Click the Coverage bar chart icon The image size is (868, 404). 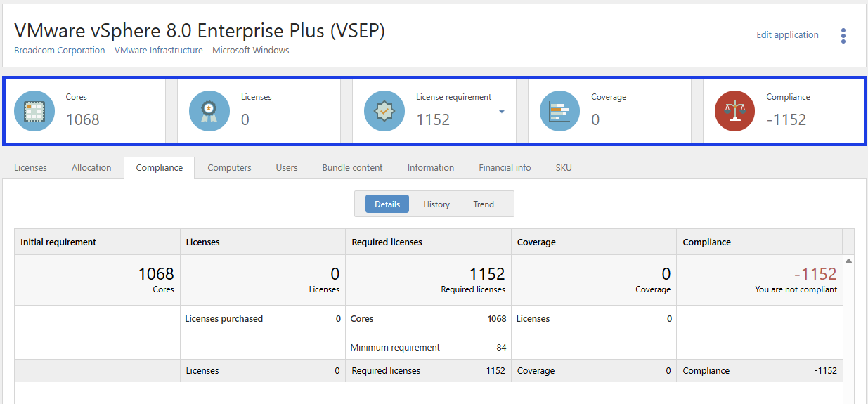[x=559, y=111]
